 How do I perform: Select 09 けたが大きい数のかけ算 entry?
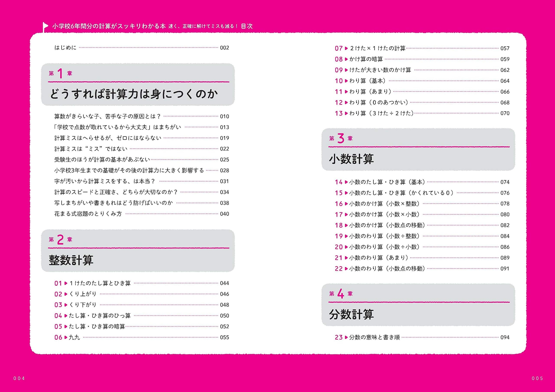coord(422,70)
